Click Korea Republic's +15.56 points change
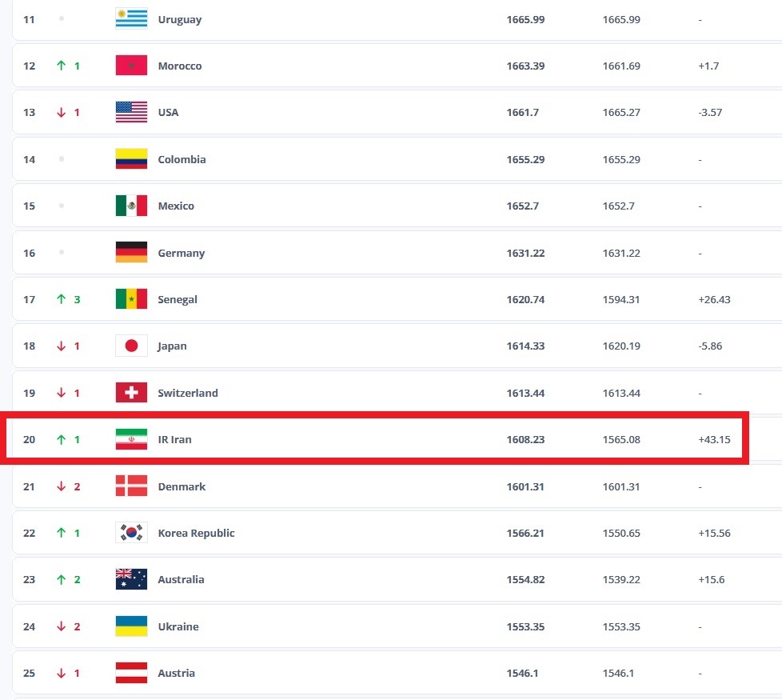Image resolution: width=782 pixels, height=700 pixels. tap(714, 533)
